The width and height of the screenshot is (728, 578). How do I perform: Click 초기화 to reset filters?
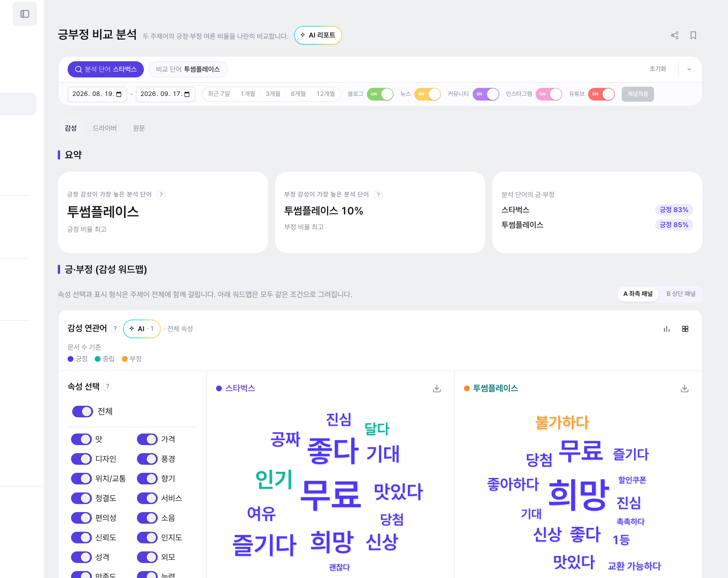(658, 69)
